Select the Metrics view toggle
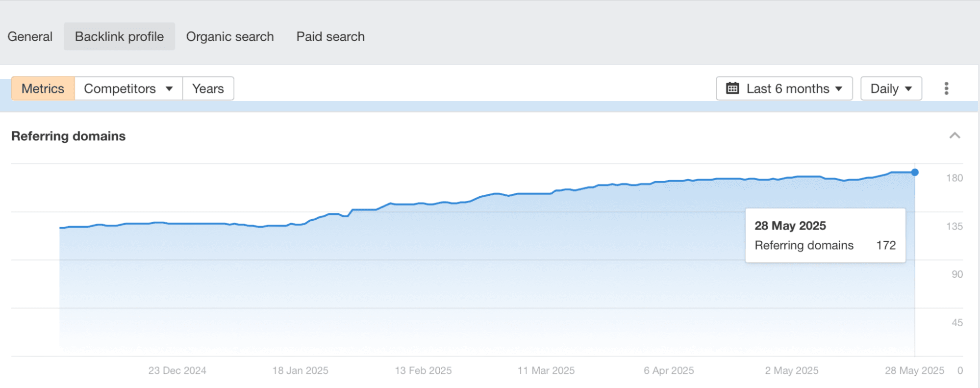Screen dimensions: 980x388 (43, 88)
